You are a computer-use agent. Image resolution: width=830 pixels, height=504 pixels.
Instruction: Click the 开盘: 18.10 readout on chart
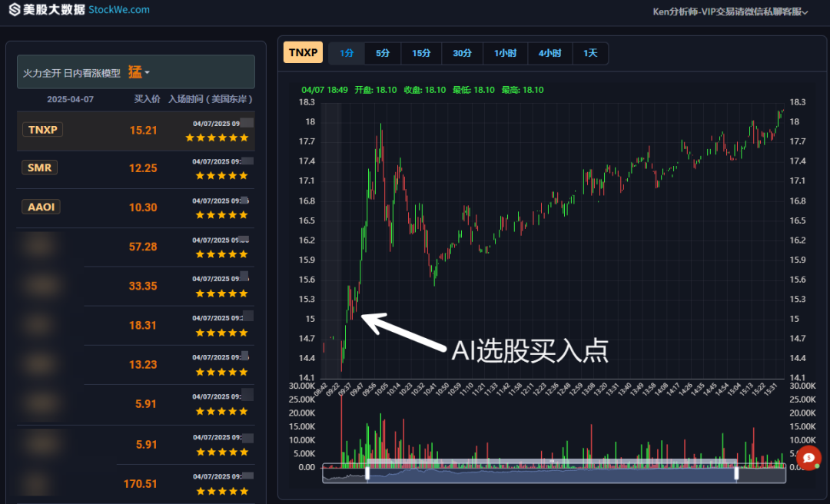pos(375,90)
